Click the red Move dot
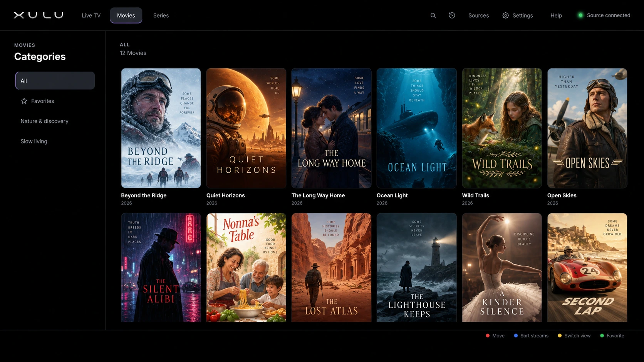 488,335
